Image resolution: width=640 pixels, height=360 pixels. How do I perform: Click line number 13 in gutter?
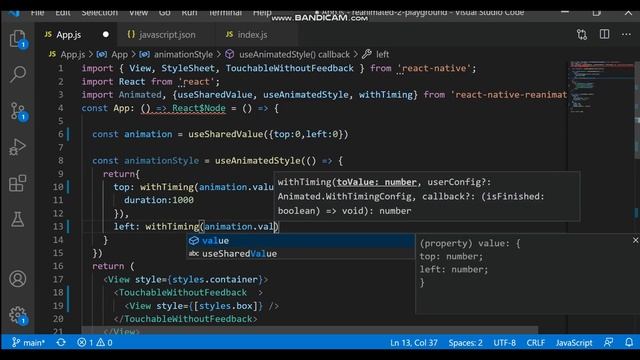tap(58, 227)
